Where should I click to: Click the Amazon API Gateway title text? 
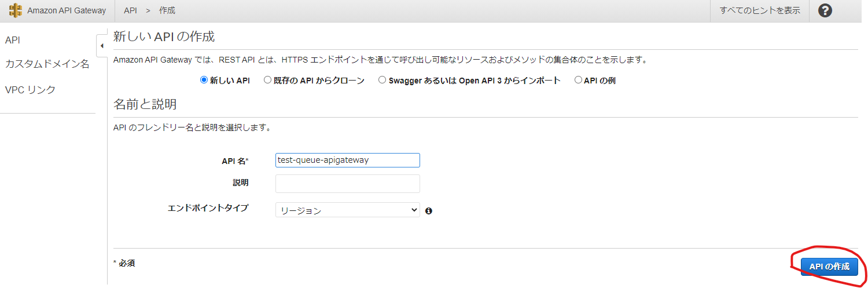67,10
